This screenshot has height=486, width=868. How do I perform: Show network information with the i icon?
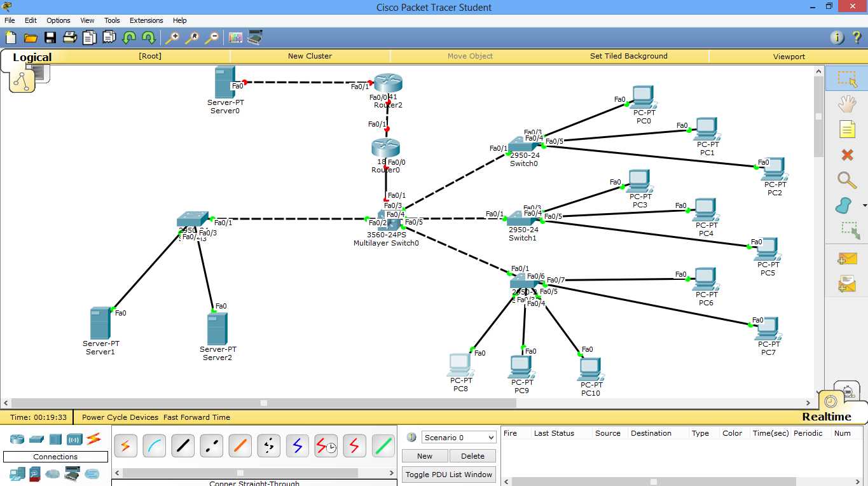[x=837, y=38]
